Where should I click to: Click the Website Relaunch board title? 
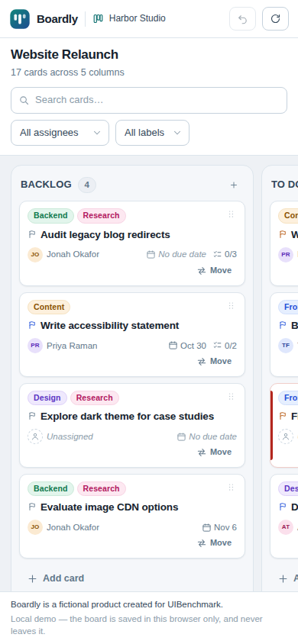pyautogui.click(x=64, y=54)
